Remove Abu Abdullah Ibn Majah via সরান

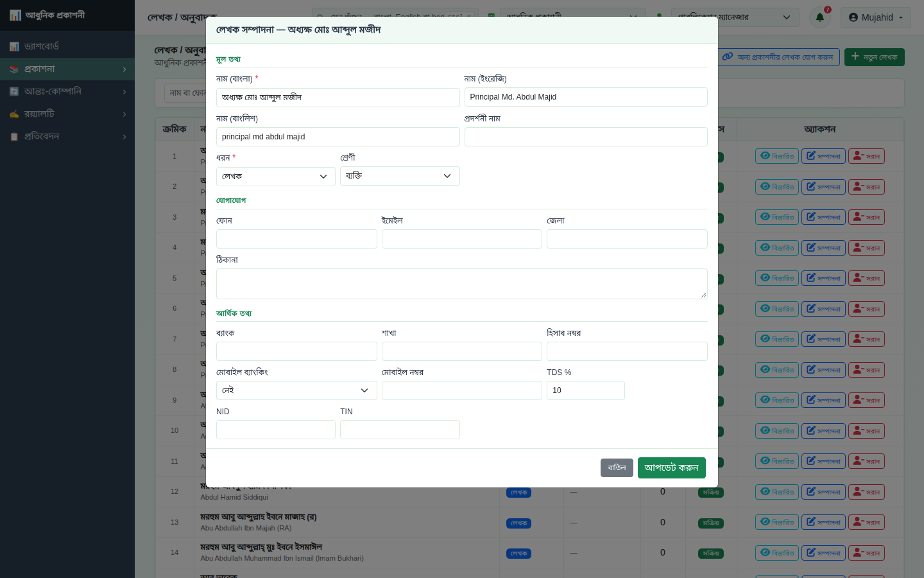(x=866, y=522)
